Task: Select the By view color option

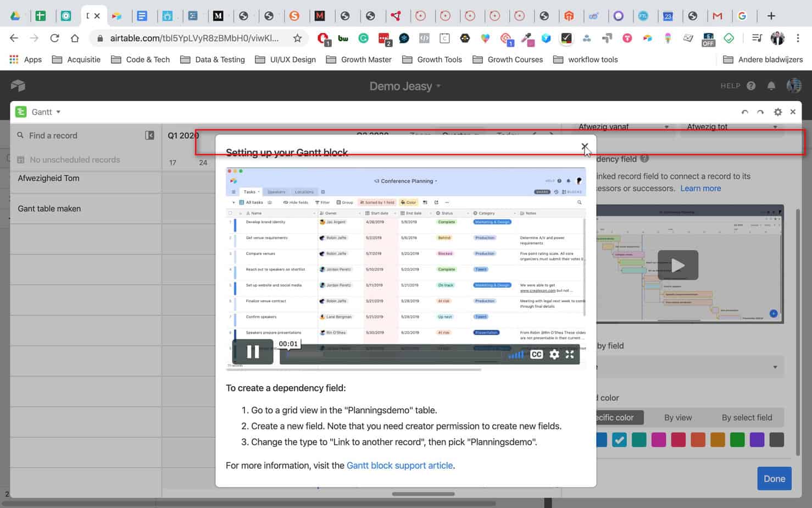Action: point(678,417)
